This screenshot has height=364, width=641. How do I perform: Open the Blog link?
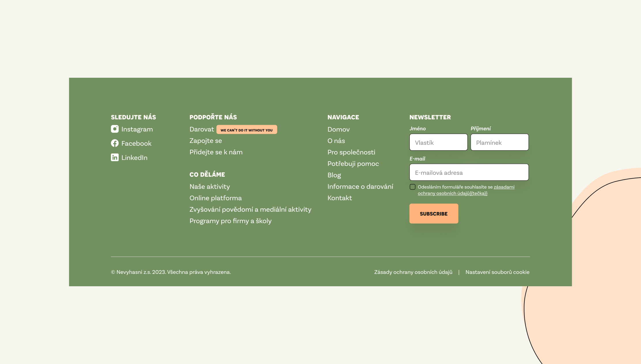point(334,175)
